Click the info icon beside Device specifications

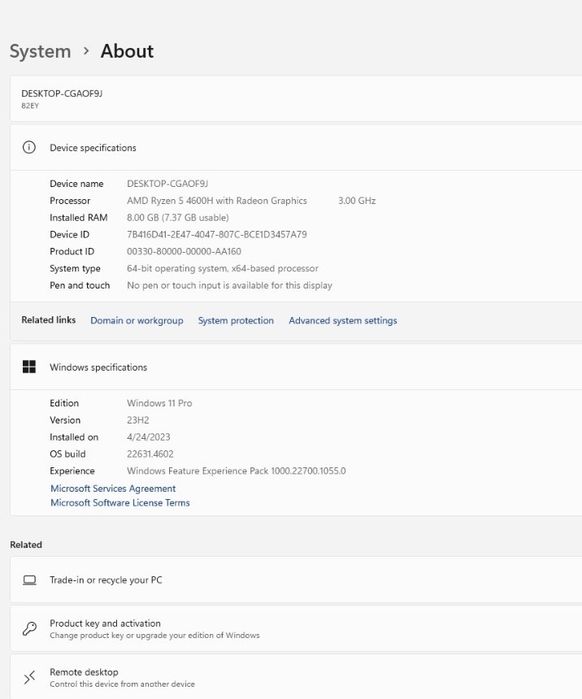pyautogui.click(x=29, y=147)
